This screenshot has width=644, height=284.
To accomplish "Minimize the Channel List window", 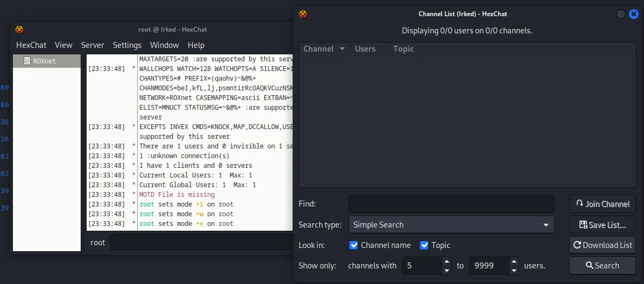I will [620, 14].
